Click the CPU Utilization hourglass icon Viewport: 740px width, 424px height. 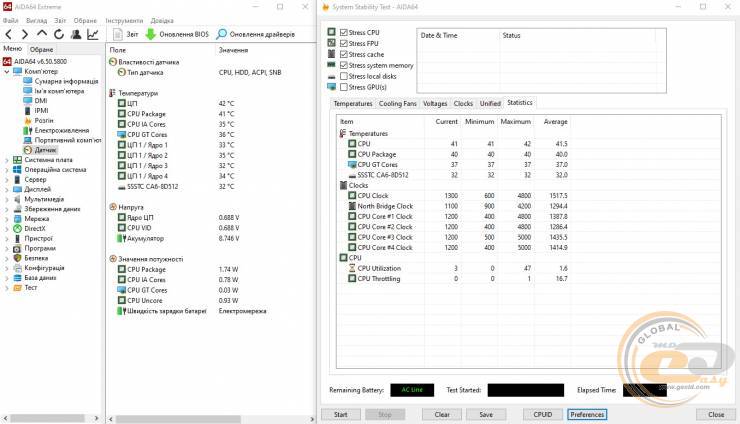352,268
